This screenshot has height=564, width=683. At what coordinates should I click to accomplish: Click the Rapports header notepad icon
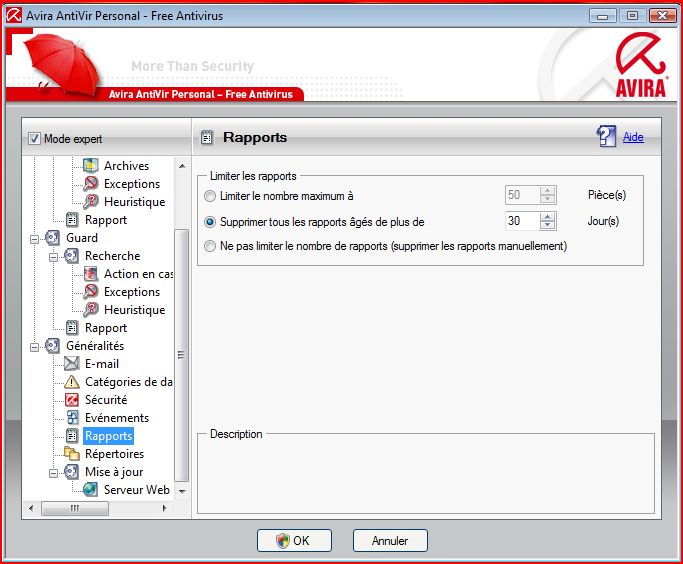(206, 138)
